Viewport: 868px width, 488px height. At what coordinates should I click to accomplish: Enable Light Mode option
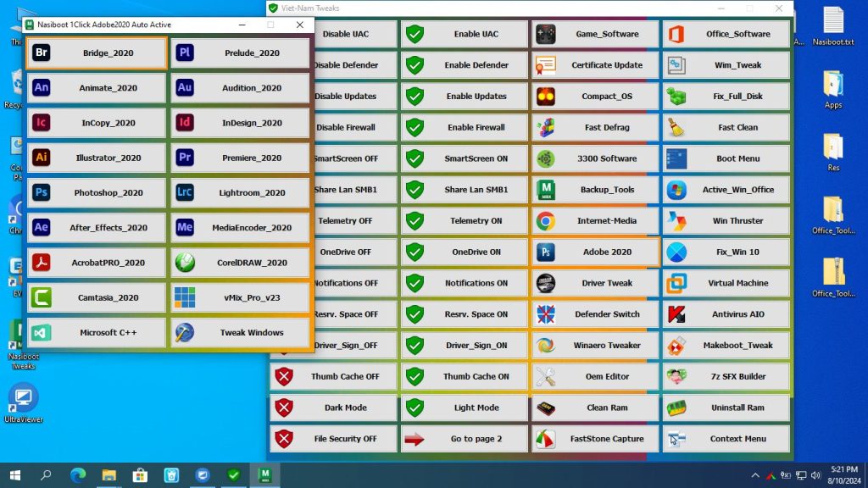pyautogui.click(x=465, y=408)
